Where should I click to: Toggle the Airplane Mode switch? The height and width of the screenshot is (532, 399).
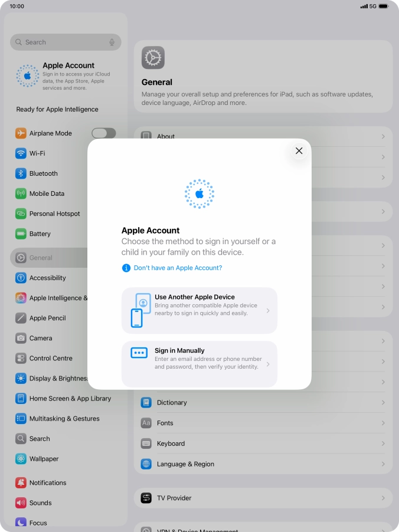(x=104, y=133)
